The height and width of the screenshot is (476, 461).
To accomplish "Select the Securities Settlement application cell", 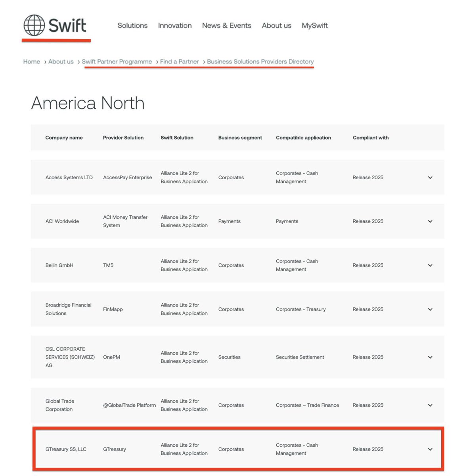I will click(x=300, y=357).
